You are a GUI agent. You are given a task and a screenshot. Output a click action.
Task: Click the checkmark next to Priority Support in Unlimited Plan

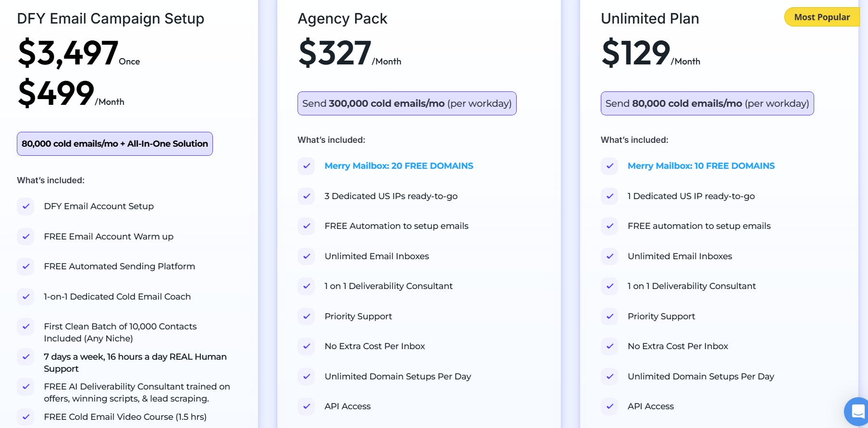pos(609,316)
